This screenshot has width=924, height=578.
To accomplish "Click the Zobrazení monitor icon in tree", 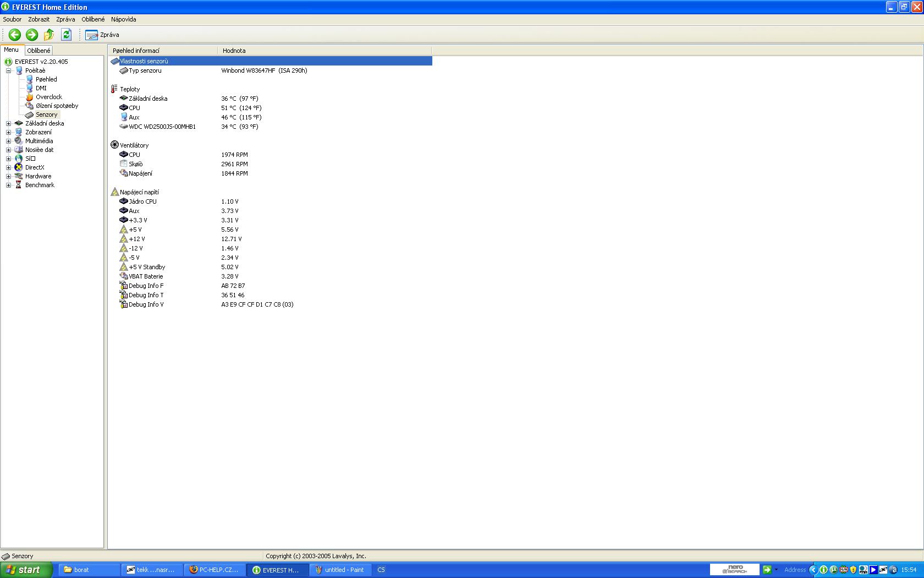I will pyautogui.click(x=19, y=132).
